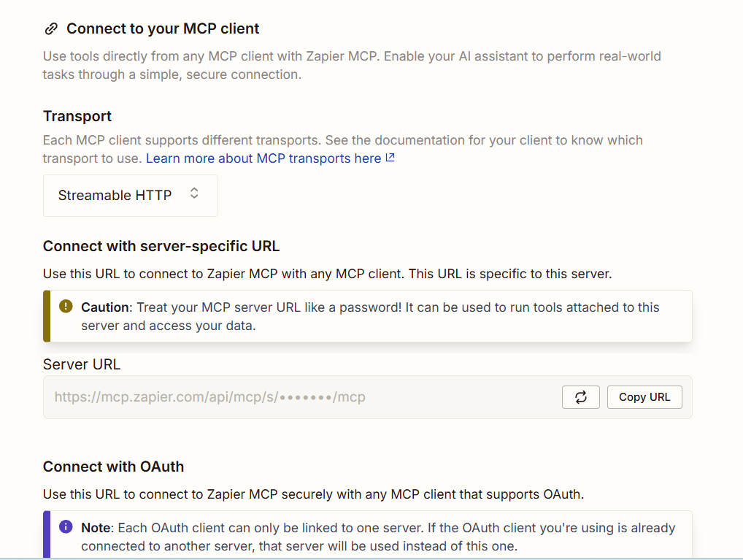
Task: Click the blue info icon in OAuth note
Action: [x=66, y=527]
